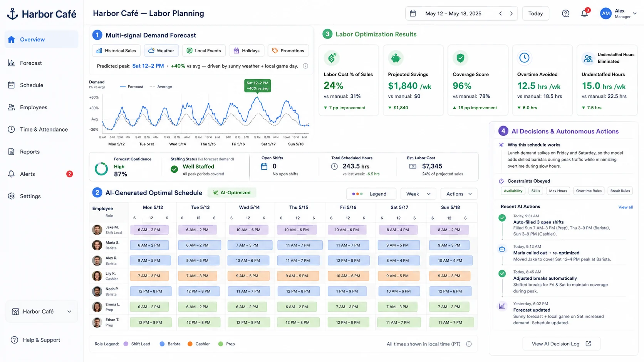The height and width of the screenshot is (362, 644).
Task: Open Help & Support link
Action: click(35, 340)
